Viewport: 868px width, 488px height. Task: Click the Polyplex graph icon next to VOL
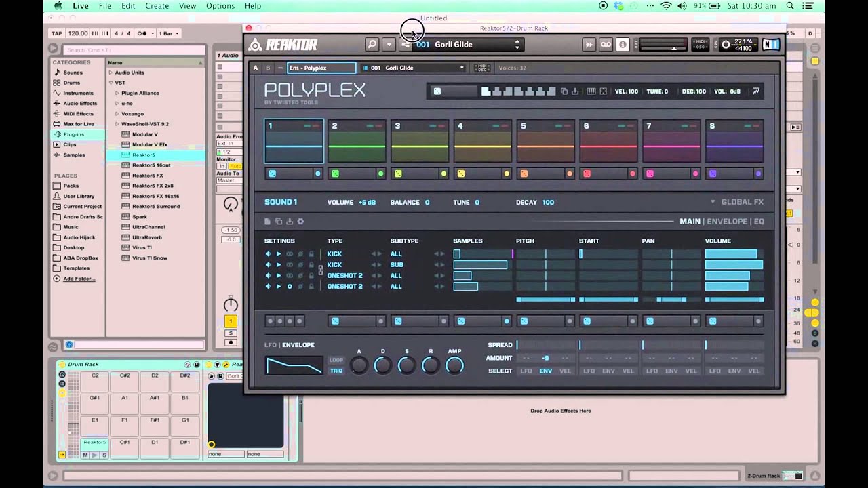[756, 91]
